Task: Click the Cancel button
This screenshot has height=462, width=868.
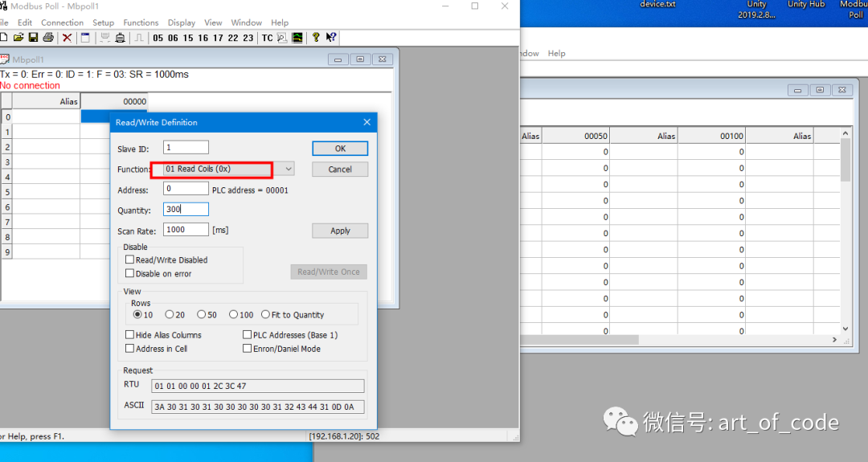Action: 340,170
